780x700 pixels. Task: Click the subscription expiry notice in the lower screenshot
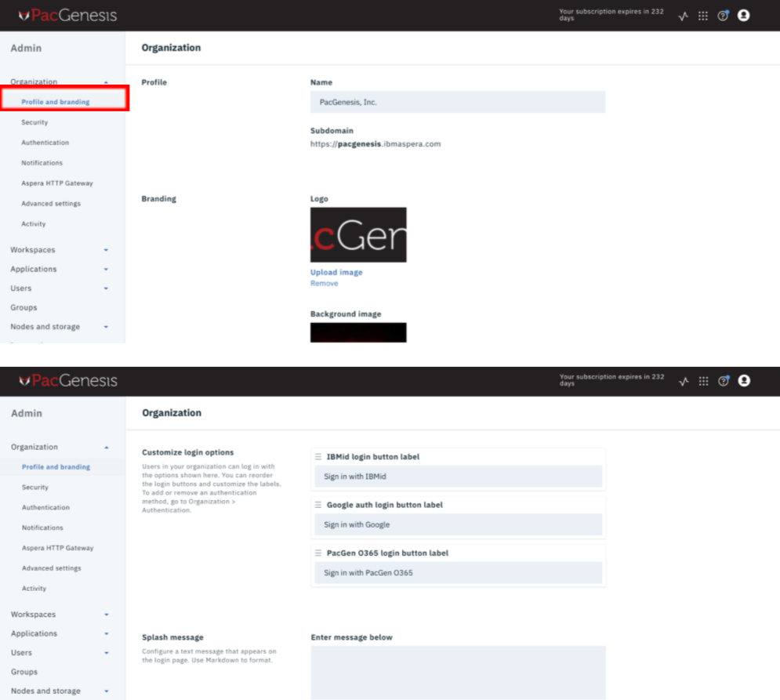(611, 380)
